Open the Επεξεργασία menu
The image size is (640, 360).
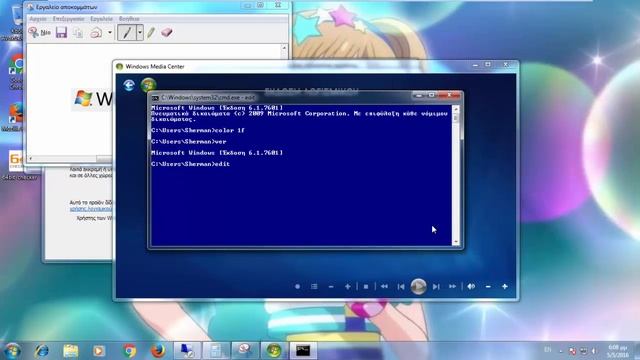tap(68, 19)
